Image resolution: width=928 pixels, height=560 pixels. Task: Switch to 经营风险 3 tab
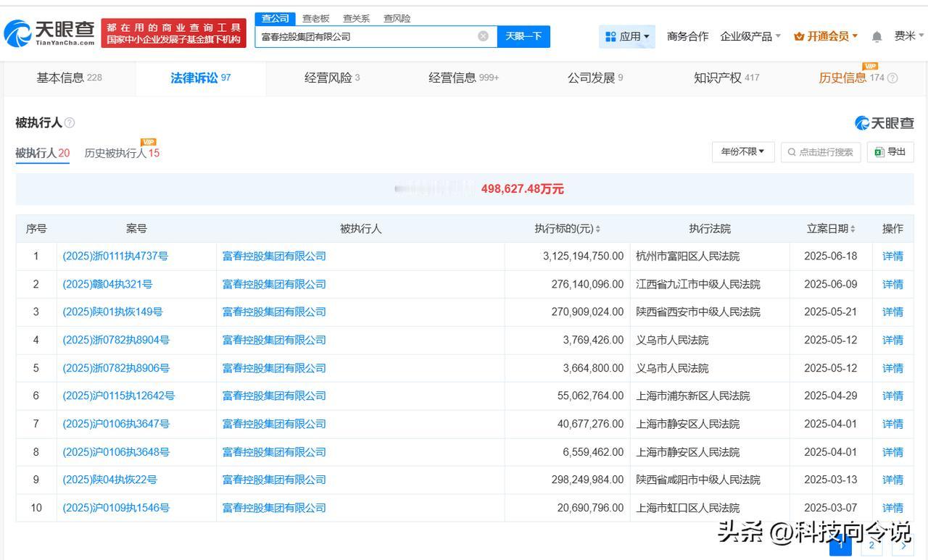click(x=332, y=78)
